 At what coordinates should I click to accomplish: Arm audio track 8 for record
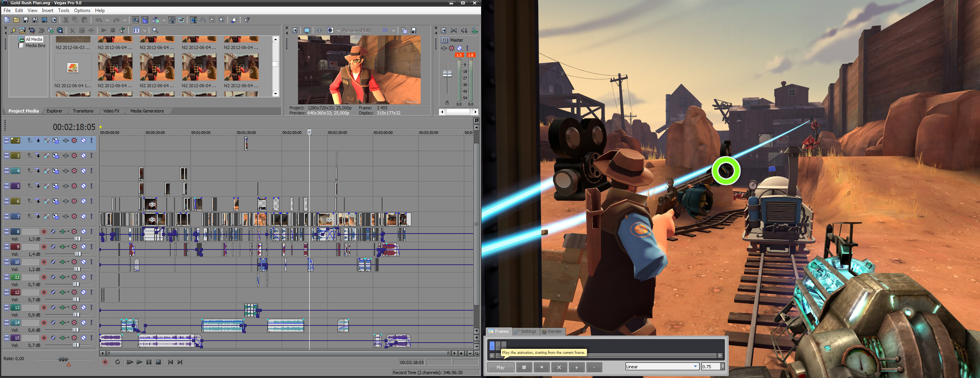(44, 232)
